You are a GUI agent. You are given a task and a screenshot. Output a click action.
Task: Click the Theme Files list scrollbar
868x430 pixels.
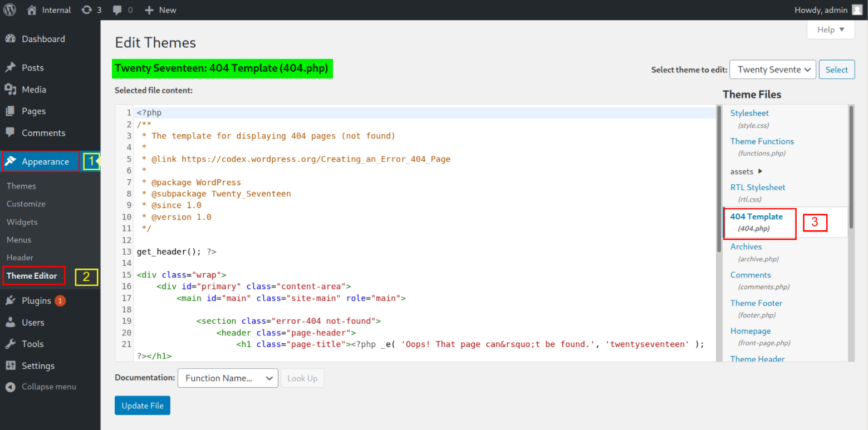point(851,167)
